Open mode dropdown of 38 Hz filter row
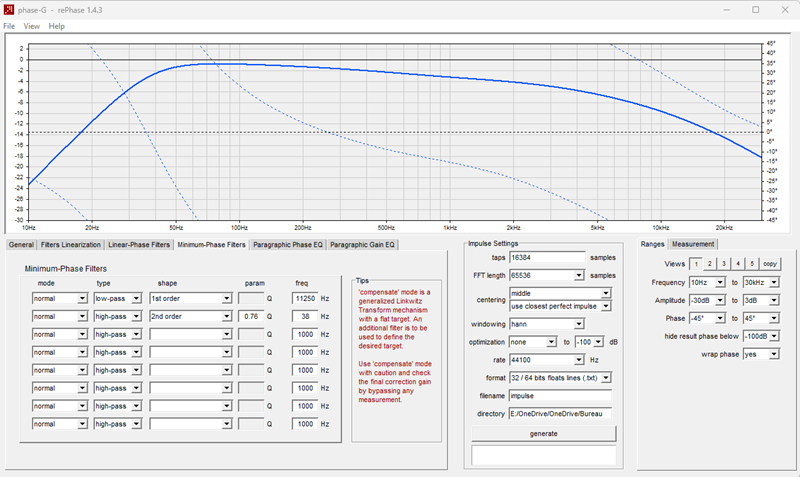The width and height of the screenshot is (800, 477). (x=60, y=316)
